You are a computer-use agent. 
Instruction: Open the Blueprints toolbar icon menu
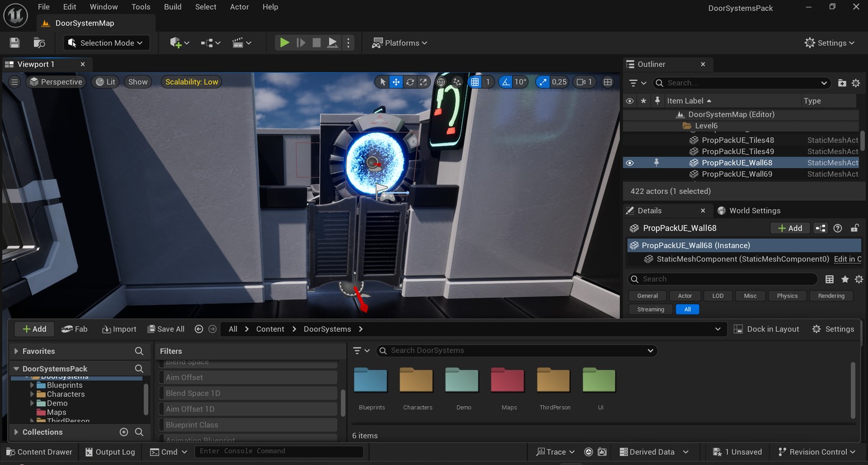[210, 43]
